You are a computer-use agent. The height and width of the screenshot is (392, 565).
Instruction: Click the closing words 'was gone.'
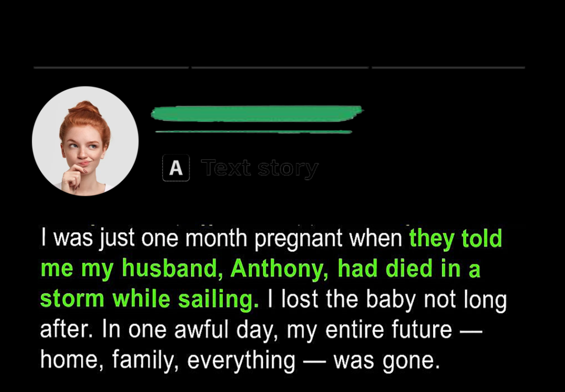click(387, 361)
